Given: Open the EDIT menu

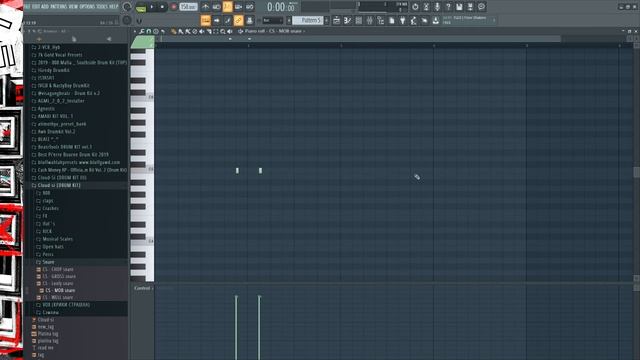Looking at the screenshot, I should click(36, 7).
